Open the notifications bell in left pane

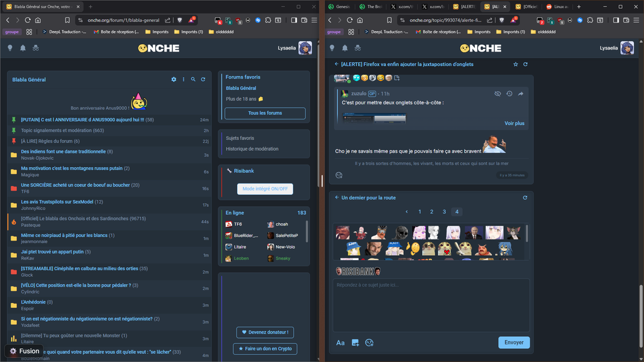coord(23,48)
